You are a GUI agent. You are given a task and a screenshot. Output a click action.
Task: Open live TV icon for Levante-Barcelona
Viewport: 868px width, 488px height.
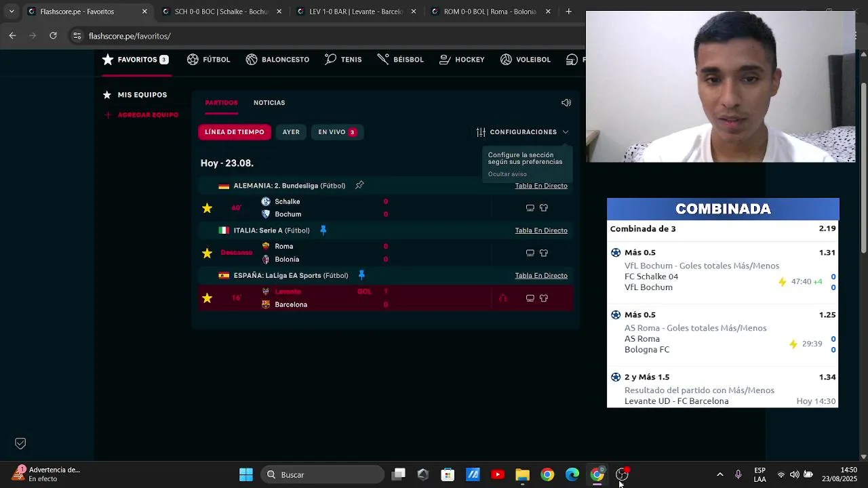click(530, 298)
